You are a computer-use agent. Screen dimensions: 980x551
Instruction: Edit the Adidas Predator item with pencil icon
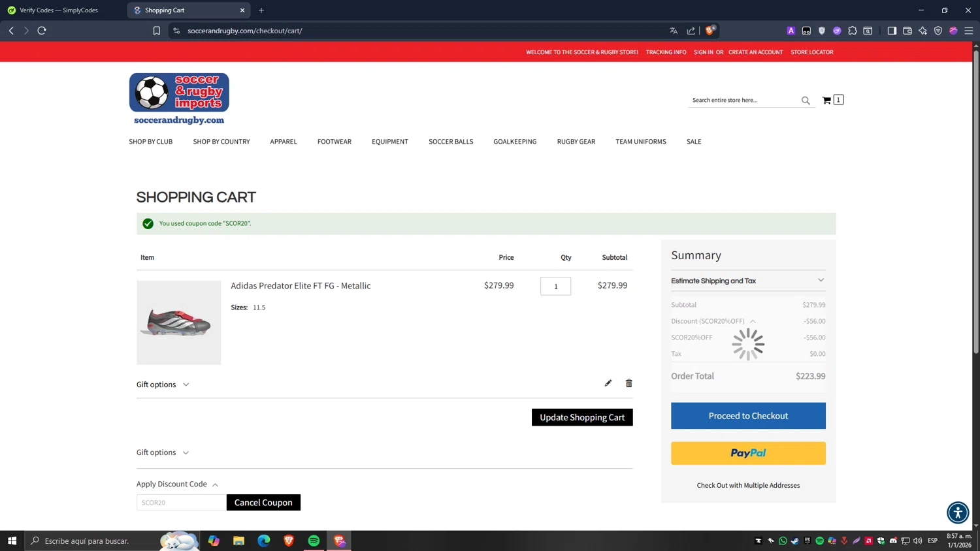tap(608, 383)
